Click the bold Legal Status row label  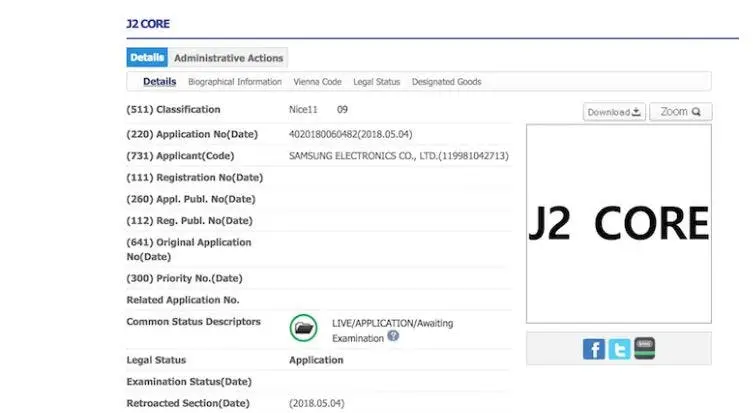156,360
